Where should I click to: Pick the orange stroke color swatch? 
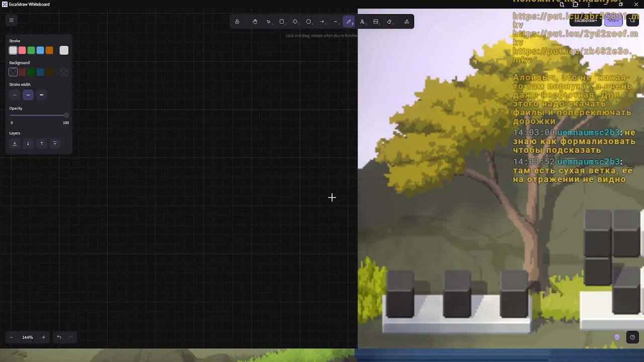pos(49,50)
